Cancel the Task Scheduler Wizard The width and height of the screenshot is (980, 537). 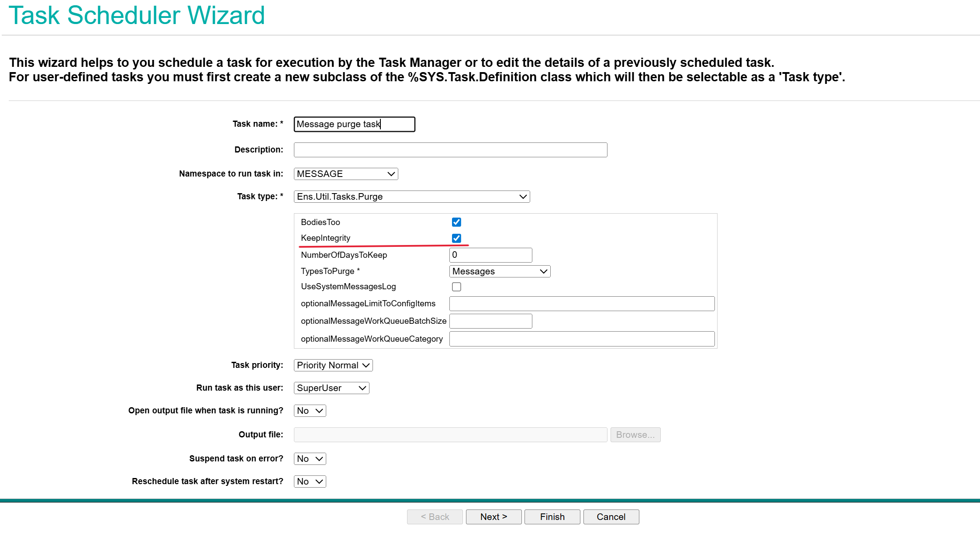[x=611, y=517]
